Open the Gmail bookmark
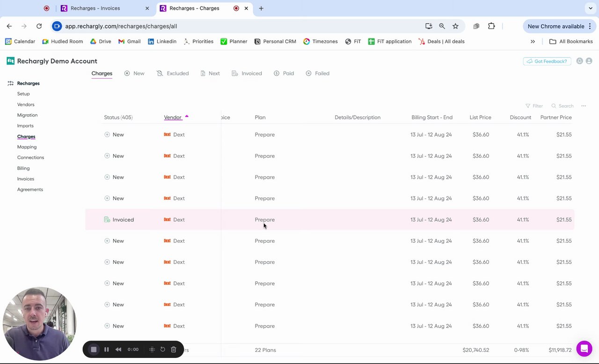The width and height of the screenshot is (599, 364). click(x=130, y=41)
